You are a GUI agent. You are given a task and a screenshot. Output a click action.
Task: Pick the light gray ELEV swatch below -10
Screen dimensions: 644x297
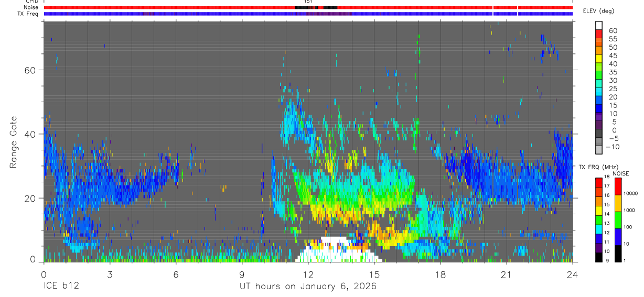[x=599, y=149]
